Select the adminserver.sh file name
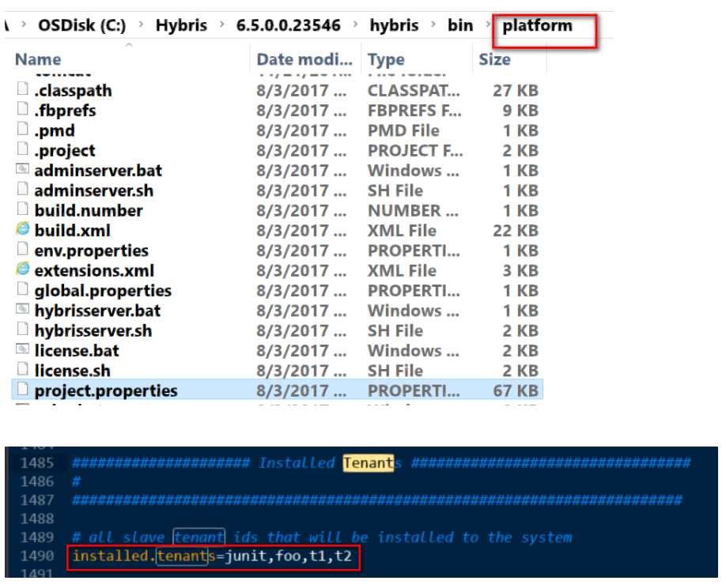726x588 pixels. coord(94,190)
